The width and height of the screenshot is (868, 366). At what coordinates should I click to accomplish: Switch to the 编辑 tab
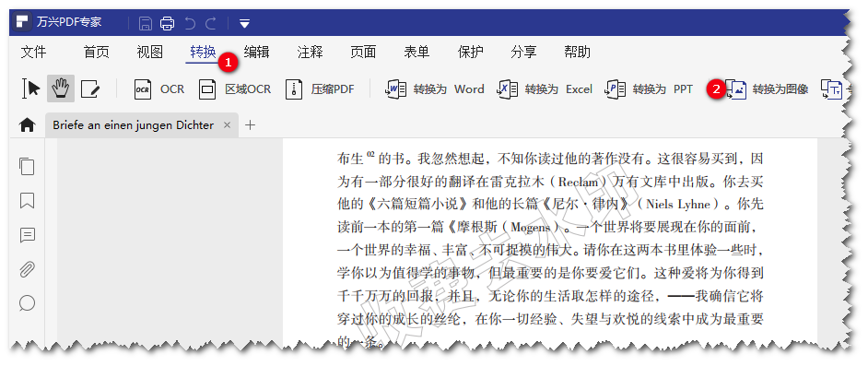(x=256, y=52)
